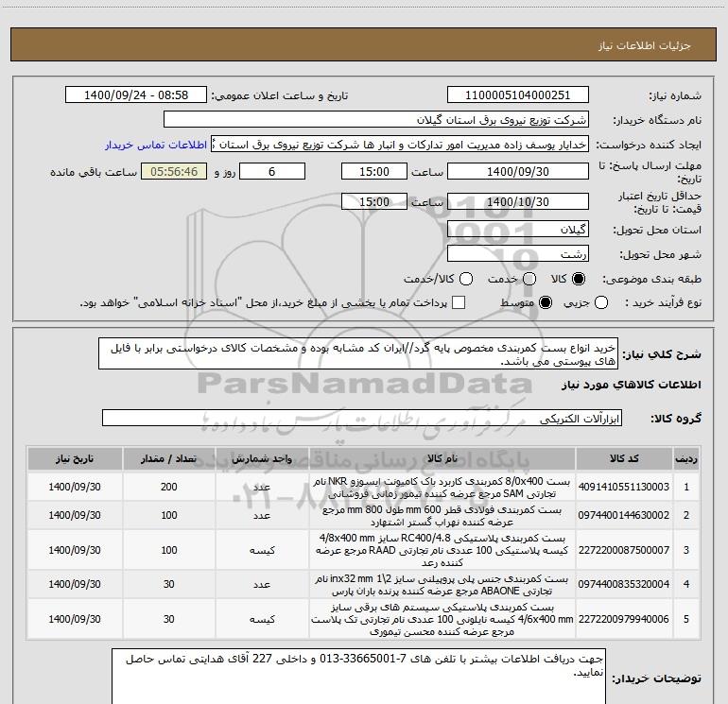The height and width of the screenshot is (704, 728).
Task: Click the اطلاعات کالاهای مورد نیاز heading
Action: pos(632,385)
